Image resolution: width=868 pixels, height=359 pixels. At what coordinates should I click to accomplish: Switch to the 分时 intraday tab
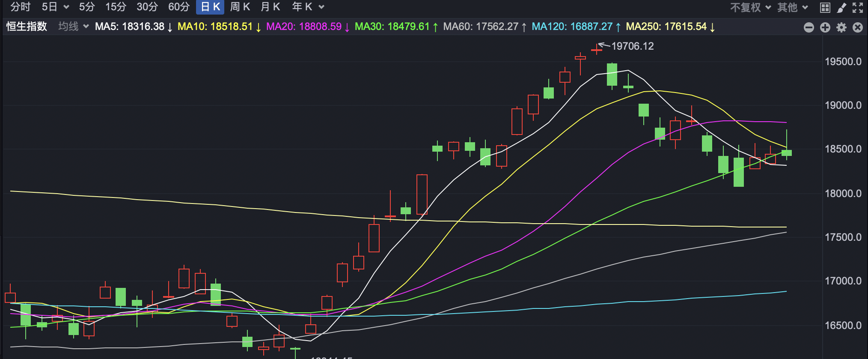[x=20, y=7]
